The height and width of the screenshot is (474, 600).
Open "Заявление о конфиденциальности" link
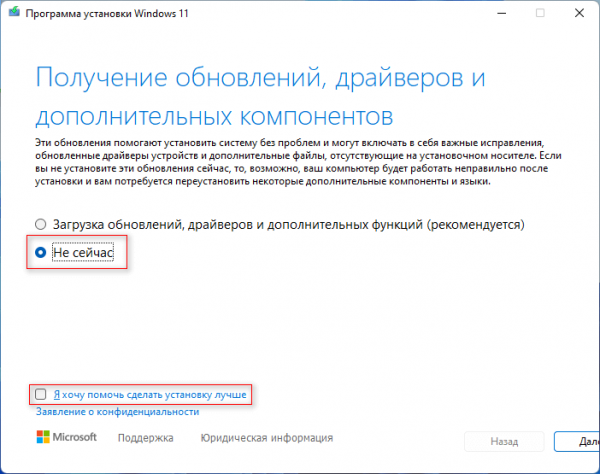pos(117,412)
